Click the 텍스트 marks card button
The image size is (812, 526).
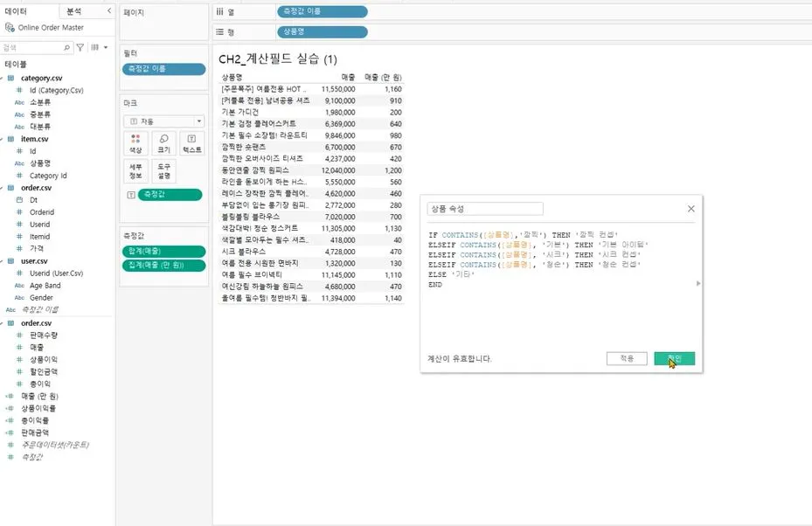click(x=191, y=143)
